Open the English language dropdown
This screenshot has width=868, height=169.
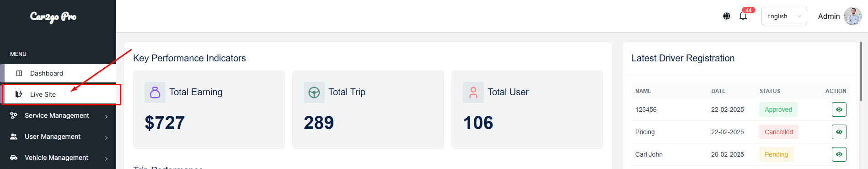pyautogui.click(x=784, y=16)
